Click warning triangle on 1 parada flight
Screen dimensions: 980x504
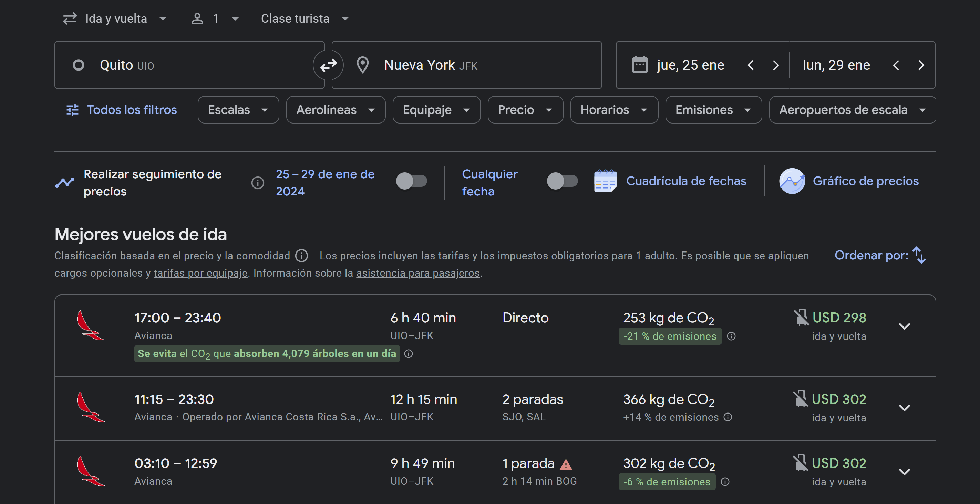(566, 464)
